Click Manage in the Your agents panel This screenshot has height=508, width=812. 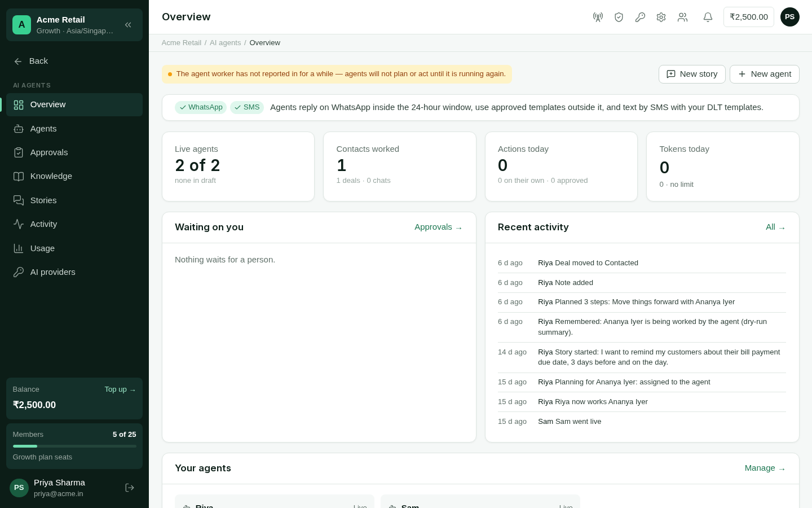(x=765, y=468)
